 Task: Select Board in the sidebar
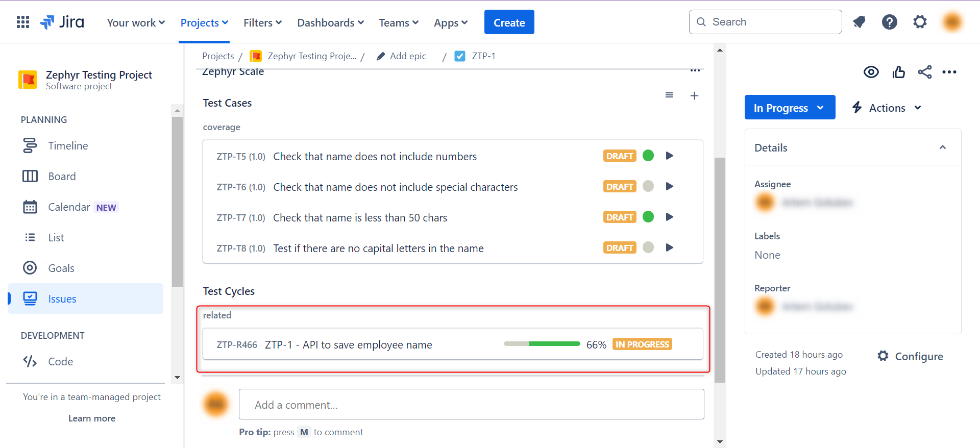point(62,177)
